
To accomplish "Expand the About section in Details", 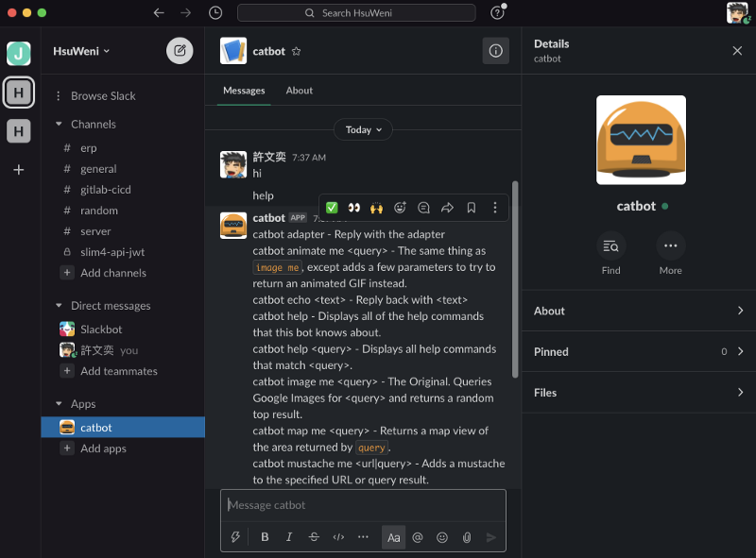I will pyautogui.click(x=639, y=311).
